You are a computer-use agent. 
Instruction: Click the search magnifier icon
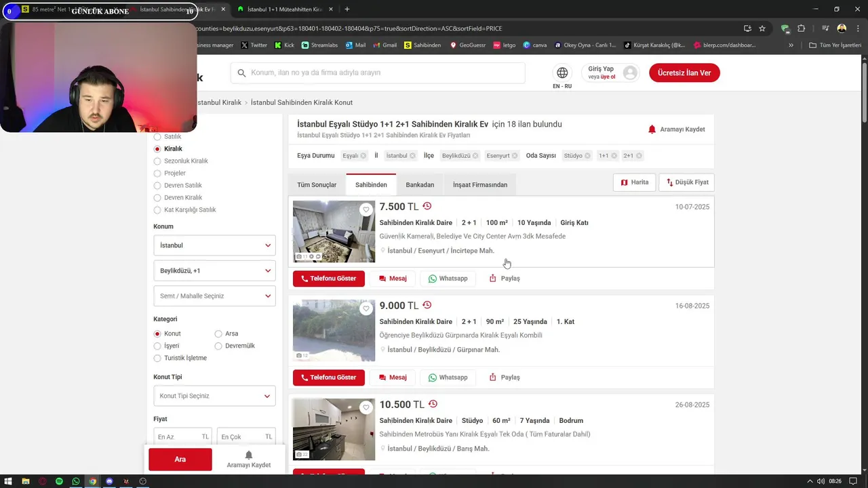click(241, 73)
